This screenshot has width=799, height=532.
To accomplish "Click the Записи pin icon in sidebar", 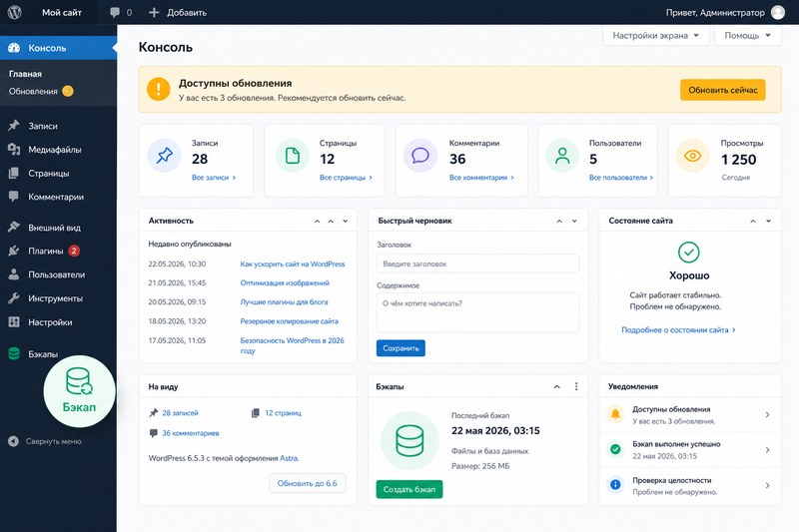I will [14, 125].
